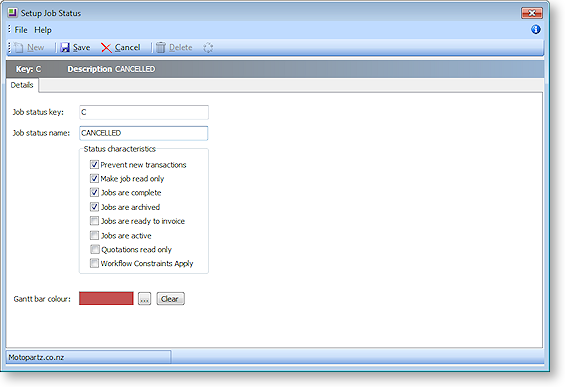
Task: Open the File menu
Action: 21,30
